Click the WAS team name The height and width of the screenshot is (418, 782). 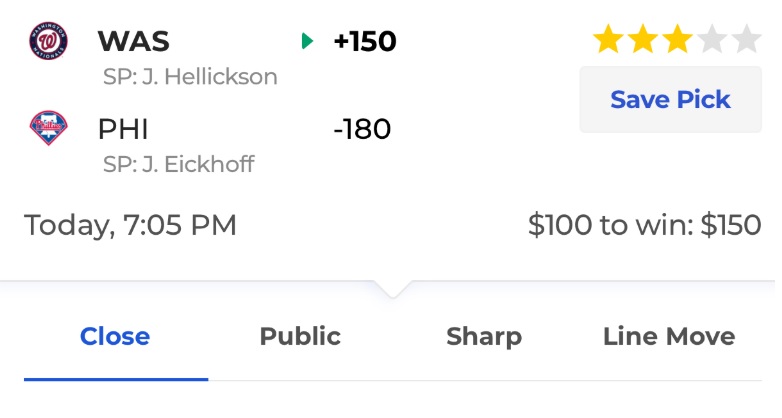134,41
